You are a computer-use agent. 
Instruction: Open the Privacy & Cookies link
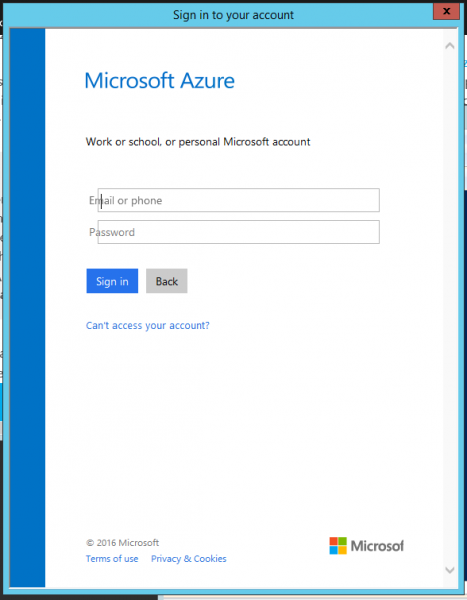click(189, 559)
